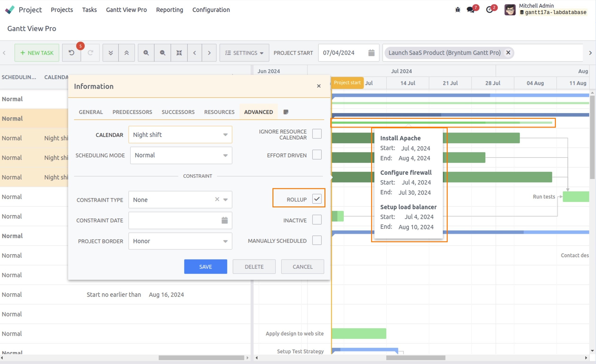Check the MANUALLY SCHEDULED option

317,240
